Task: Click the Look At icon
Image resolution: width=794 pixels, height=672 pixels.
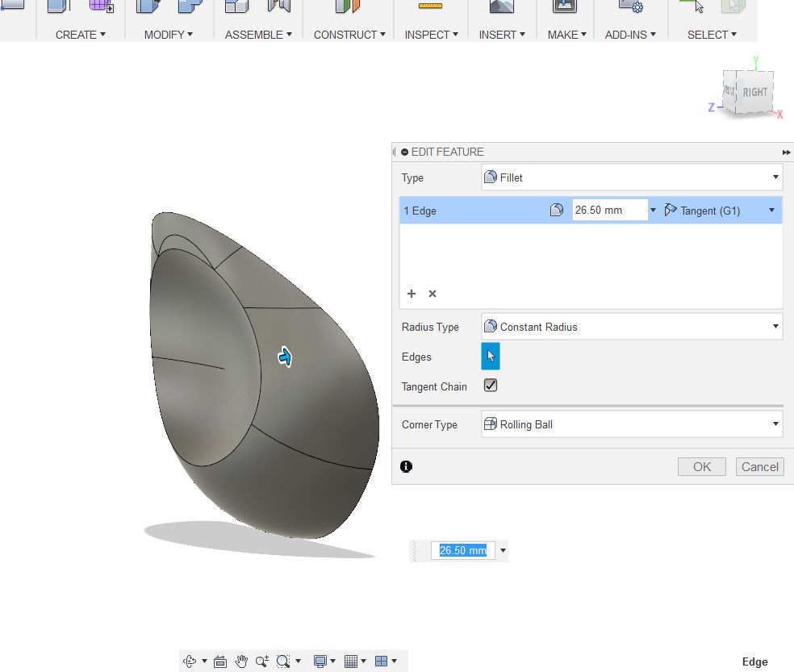Action: [x=220, y=661]
